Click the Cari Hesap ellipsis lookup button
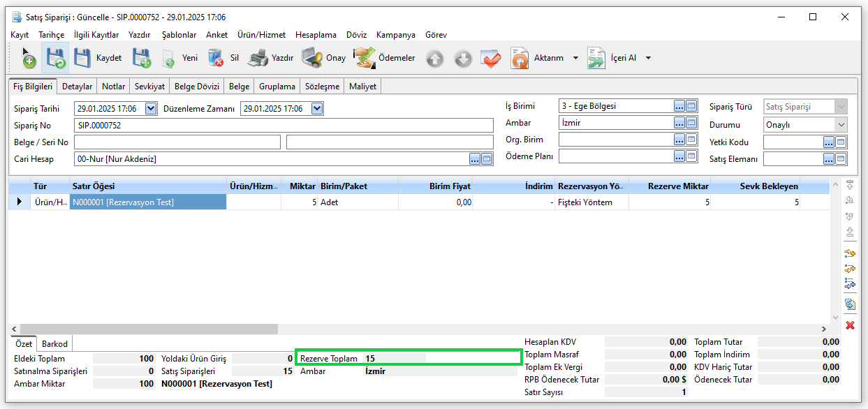 475,159
